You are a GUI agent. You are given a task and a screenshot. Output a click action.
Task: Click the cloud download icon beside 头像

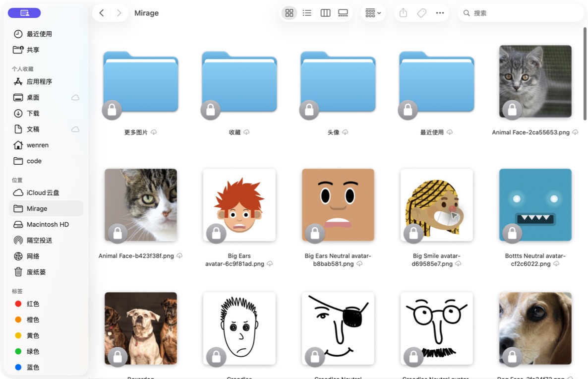(x=345, y=132)
